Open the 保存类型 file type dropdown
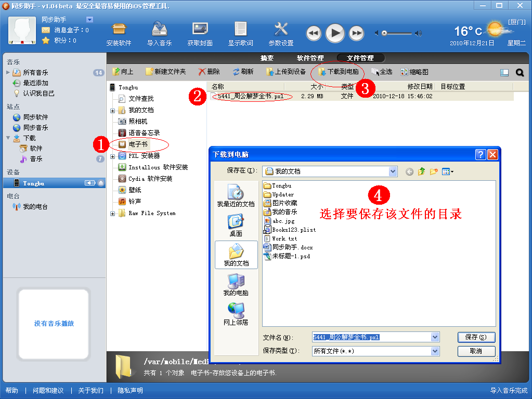 tap(435, 351)
